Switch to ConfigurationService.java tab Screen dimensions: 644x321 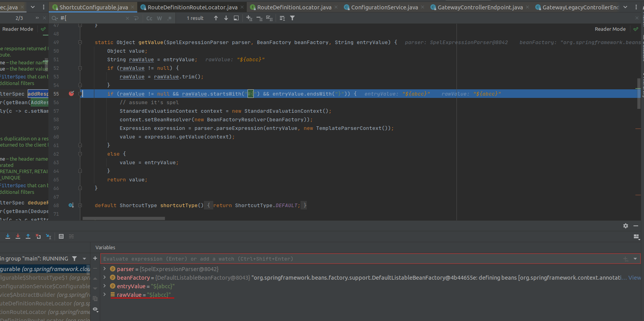[384, 7]
